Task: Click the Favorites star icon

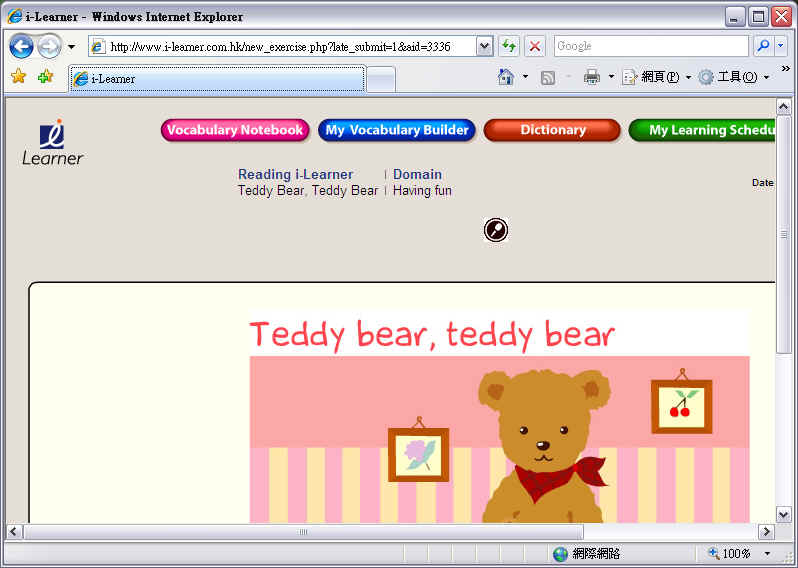Action: coord(18,77)
